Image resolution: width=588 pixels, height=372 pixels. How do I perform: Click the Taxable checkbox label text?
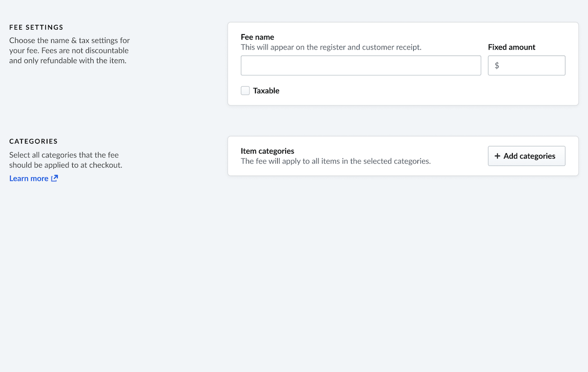point(266,91)
